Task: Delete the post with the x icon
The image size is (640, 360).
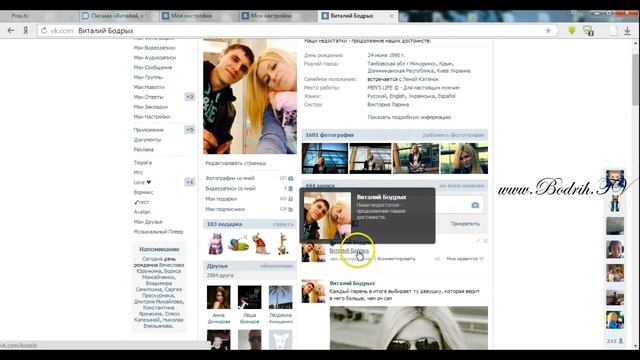Action: [485, 241]
